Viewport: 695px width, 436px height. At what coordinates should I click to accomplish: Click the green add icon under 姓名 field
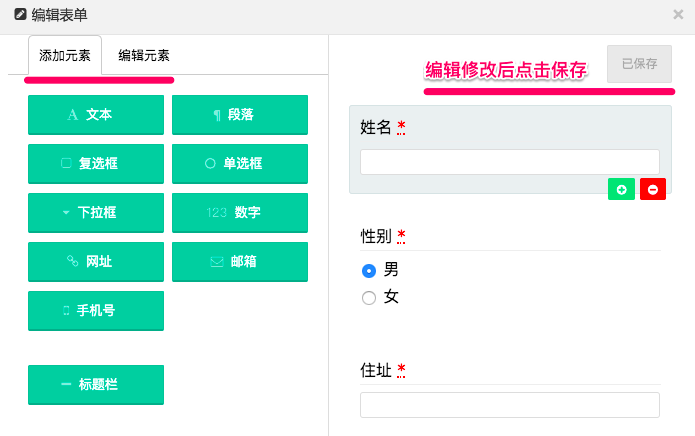pos(621,189)
